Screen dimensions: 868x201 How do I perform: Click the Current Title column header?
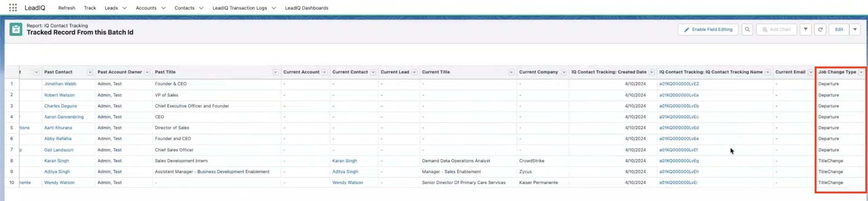(436, 72)
